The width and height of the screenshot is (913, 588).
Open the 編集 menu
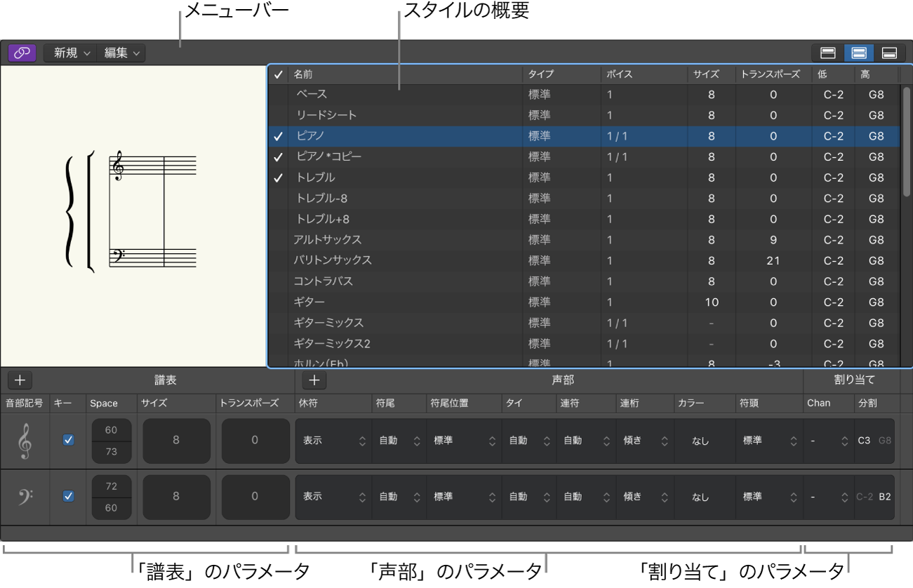click(121, 53)
